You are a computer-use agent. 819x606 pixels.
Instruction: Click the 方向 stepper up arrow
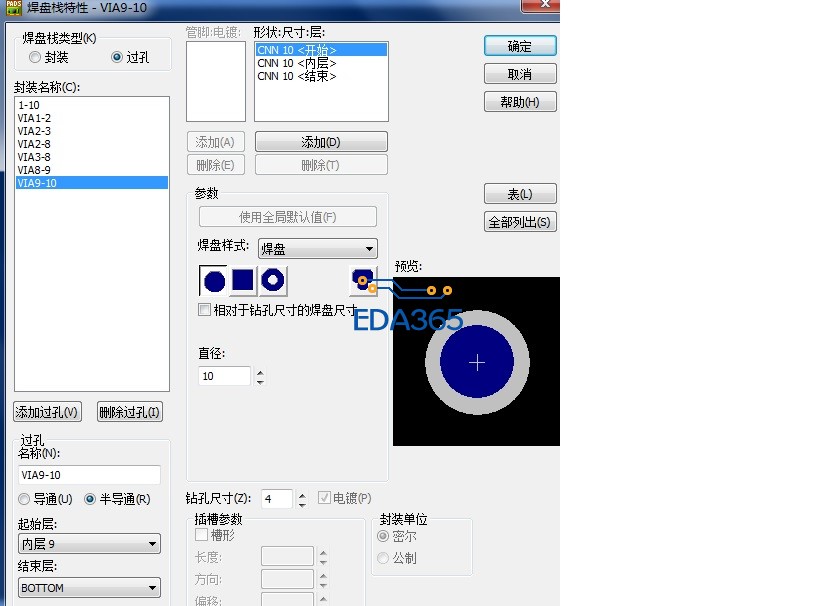pos(323,575)
